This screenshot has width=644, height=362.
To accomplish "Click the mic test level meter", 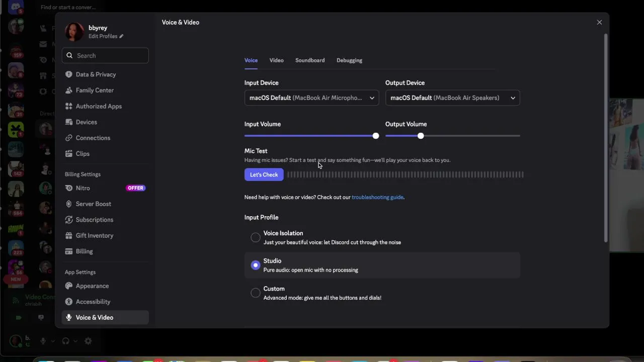I will coord(406,174).
